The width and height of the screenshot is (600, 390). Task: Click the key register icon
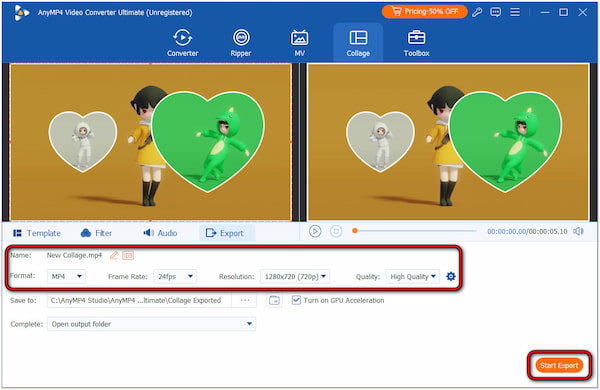(x=477, y=12)
